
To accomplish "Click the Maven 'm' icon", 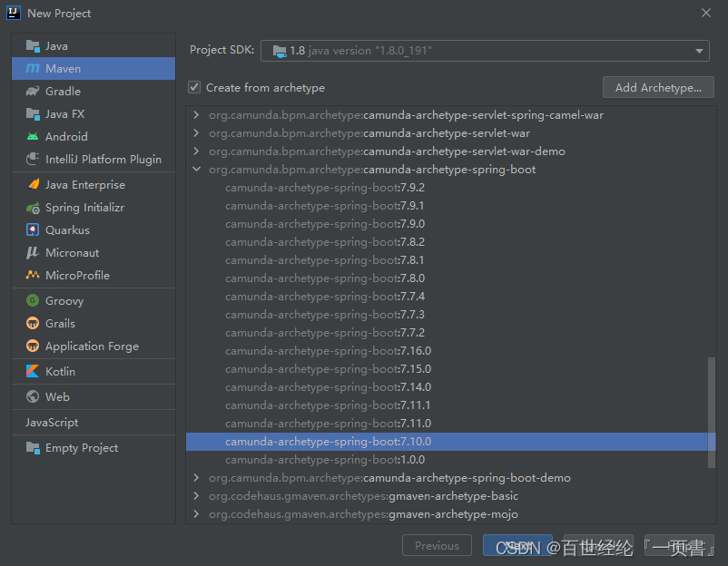I will pyautogui.click(x=33, y=68).
